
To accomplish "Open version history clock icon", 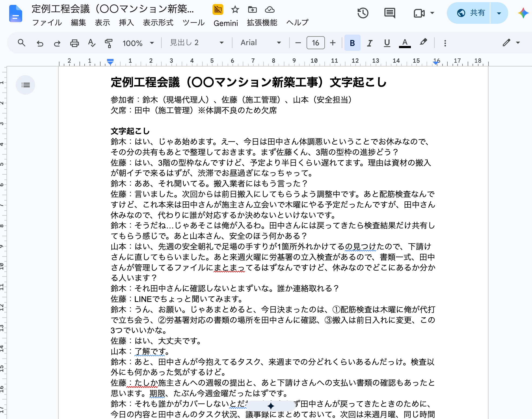I will coord(363,13).
